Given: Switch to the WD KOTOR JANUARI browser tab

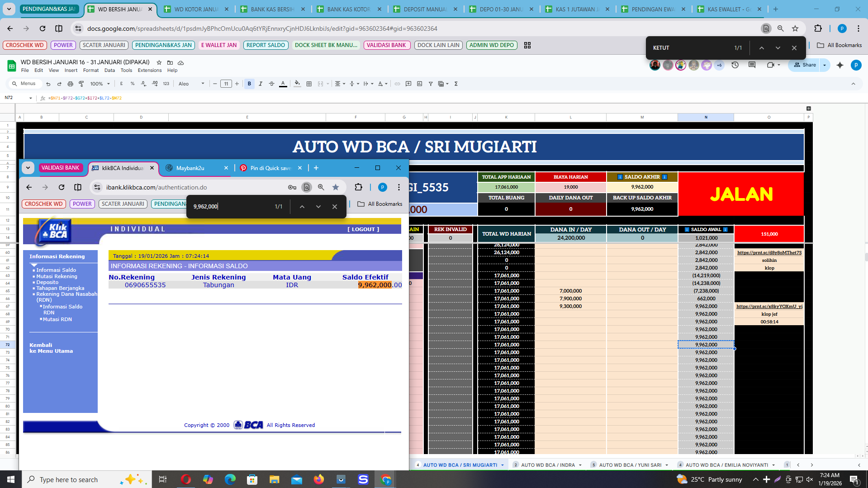Looking at the screenshot, I should (x=196, y=9).
